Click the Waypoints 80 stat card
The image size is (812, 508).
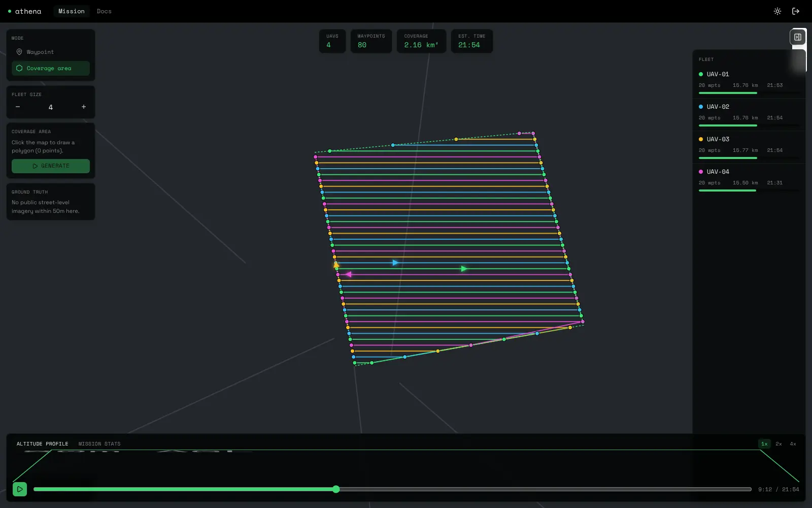tap(371, 41)
